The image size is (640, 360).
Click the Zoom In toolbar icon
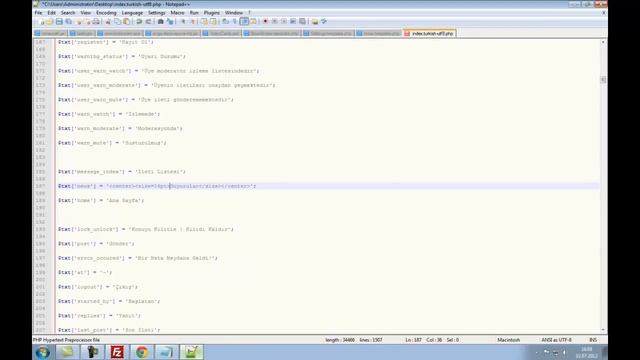[184, 21]
